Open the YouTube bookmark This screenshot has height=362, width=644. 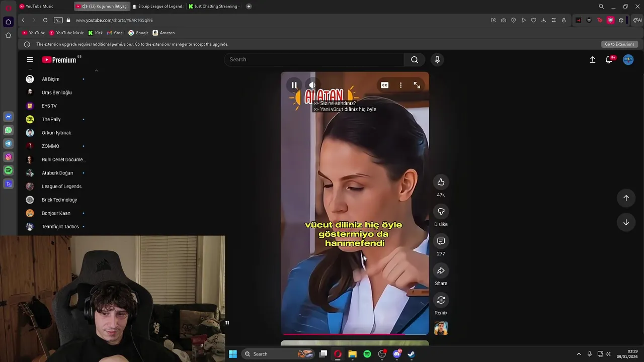tap(33, 33)
